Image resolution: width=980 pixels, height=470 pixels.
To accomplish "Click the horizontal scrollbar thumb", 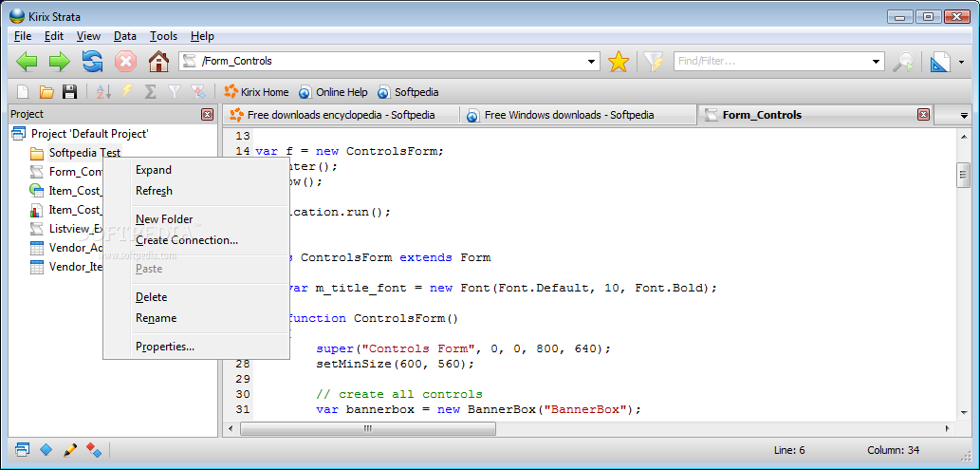I will coord(367,428).
